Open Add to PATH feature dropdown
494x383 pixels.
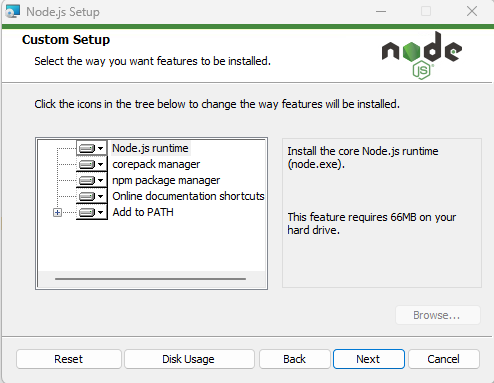pos(92,212)
